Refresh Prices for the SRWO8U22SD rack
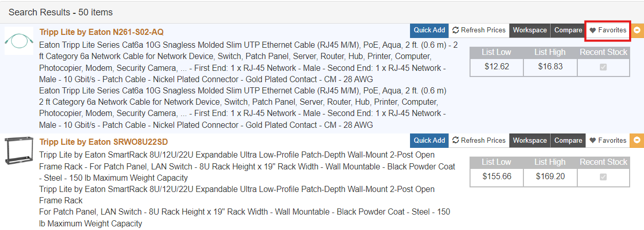644x230 pixels. [479, 140]
